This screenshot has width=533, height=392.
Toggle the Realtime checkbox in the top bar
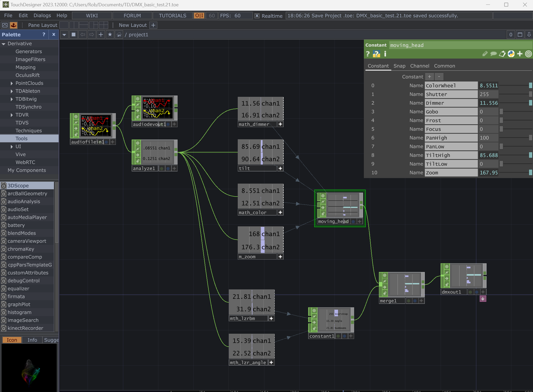click(258, 16)
